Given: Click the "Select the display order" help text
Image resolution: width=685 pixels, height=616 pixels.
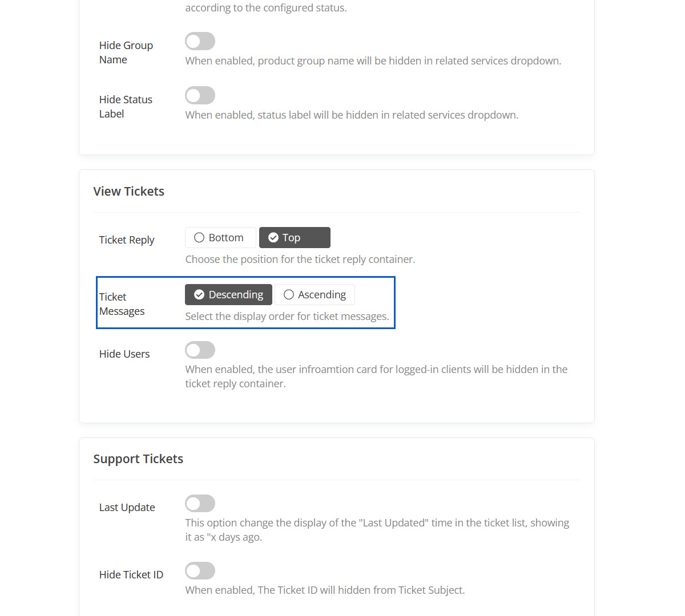Looking at the screenshot, I should (x=287, y=317).
